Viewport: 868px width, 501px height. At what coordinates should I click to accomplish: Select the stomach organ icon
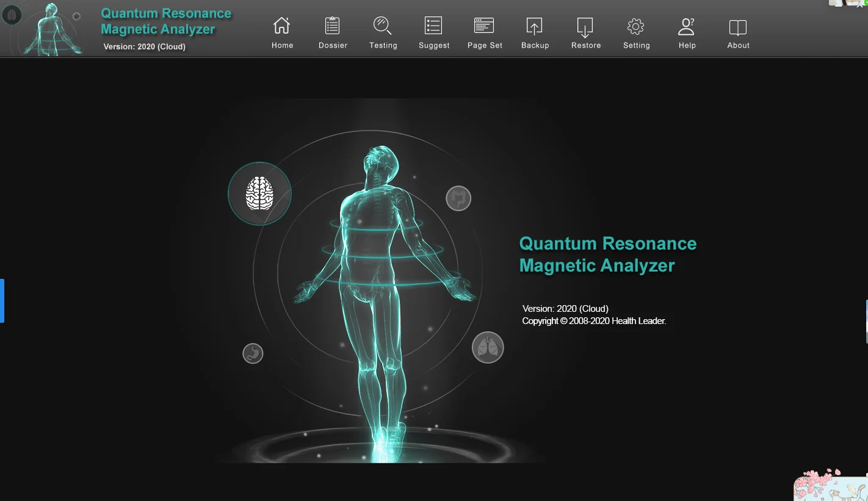(x=253, y=353)
